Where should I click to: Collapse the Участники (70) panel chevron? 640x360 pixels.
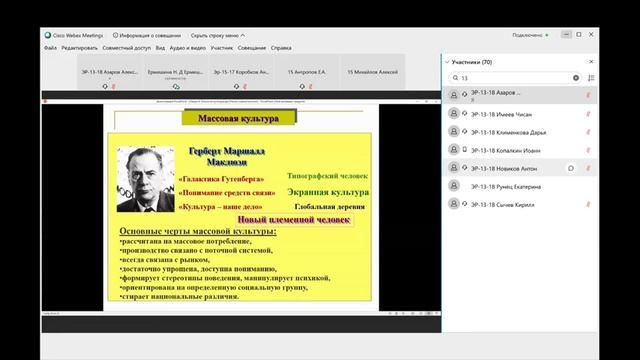(x=447, y=62)
